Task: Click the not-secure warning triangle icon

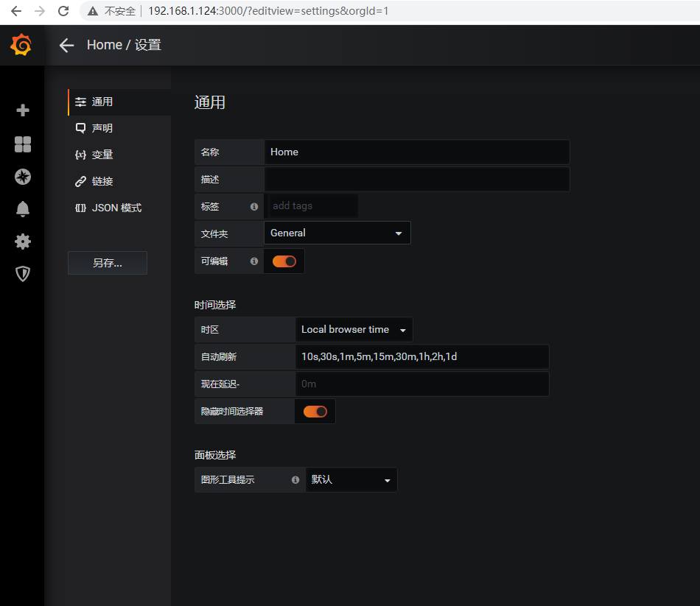Action: pyautogui.click(x=92, y=11)
